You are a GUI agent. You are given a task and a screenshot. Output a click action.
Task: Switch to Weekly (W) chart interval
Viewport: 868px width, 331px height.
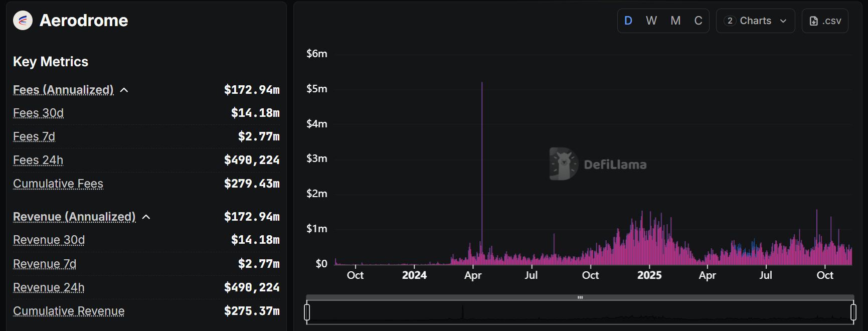pos(651,21)
